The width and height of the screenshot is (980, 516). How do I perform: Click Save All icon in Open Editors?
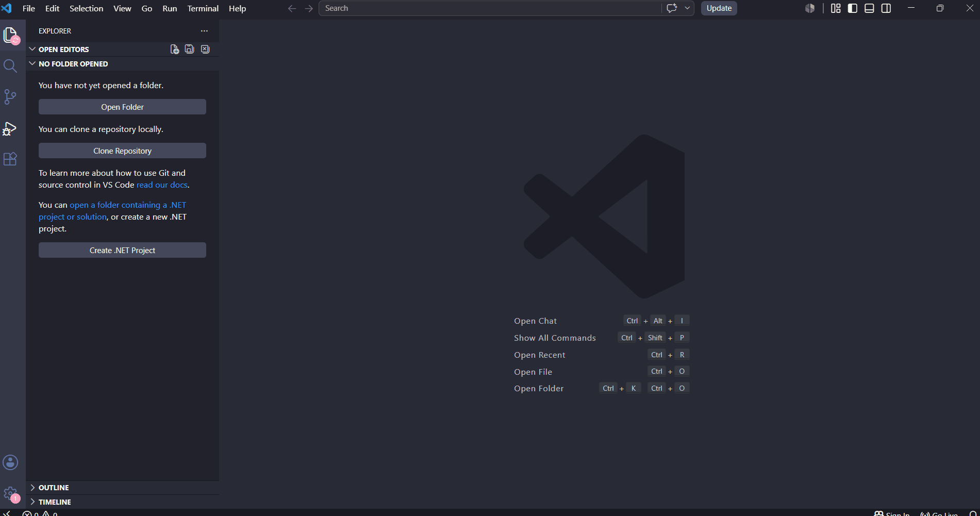(190, 49)
